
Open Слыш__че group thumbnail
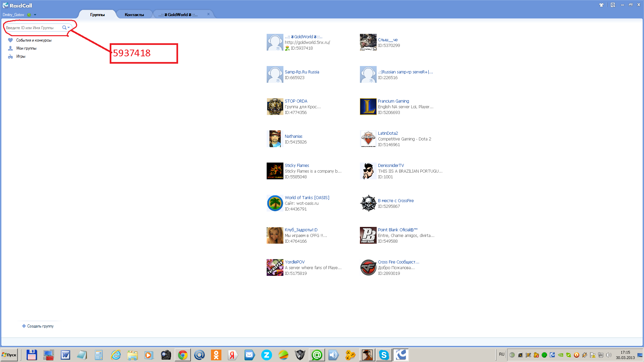(x=368, y=42)
